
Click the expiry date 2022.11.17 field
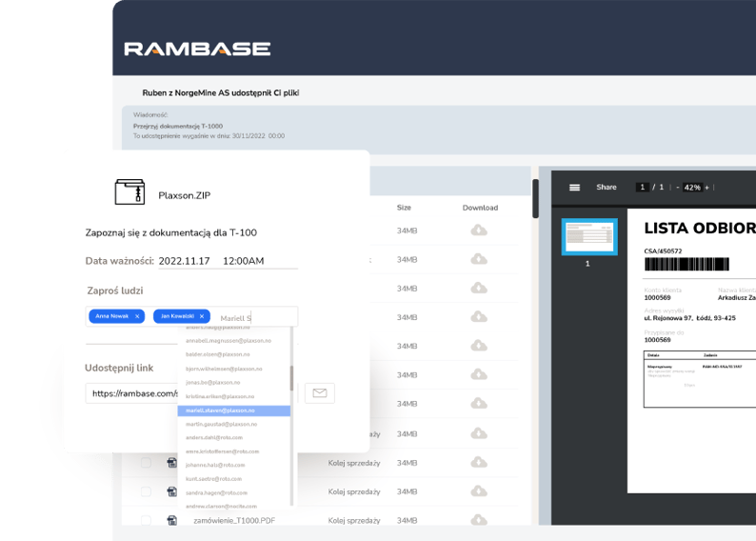(184, 261)
